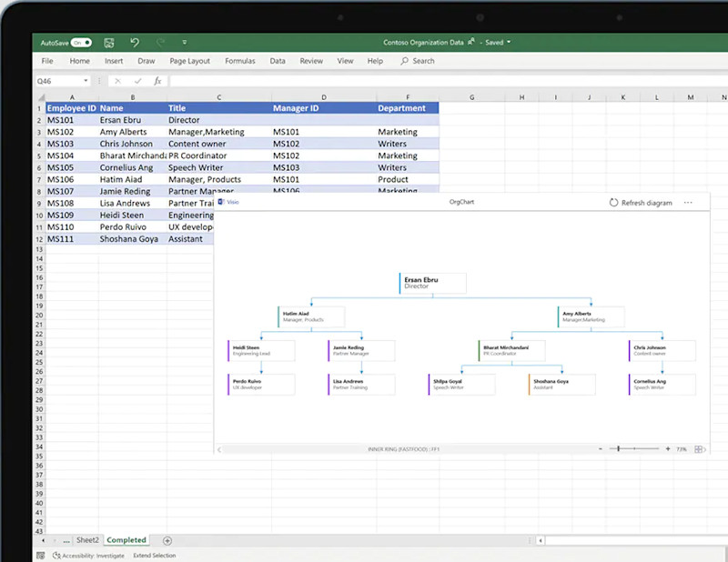Open the Insert ribbon tab

tap(114, 61)
